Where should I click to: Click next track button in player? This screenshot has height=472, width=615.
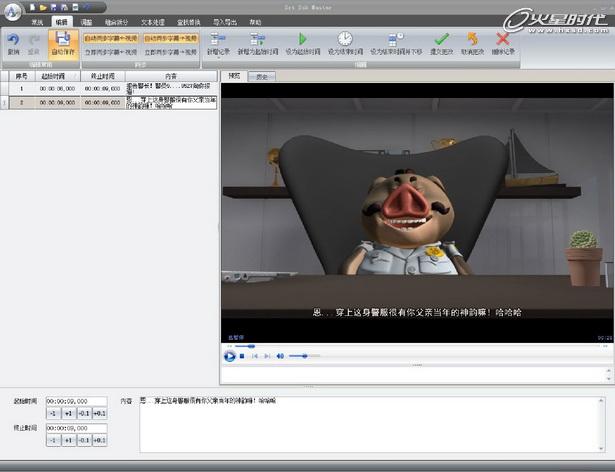(267, 356)
